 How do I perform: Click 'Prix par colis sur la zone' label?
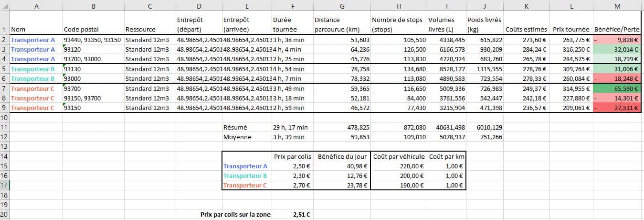(x=235, y=214)
